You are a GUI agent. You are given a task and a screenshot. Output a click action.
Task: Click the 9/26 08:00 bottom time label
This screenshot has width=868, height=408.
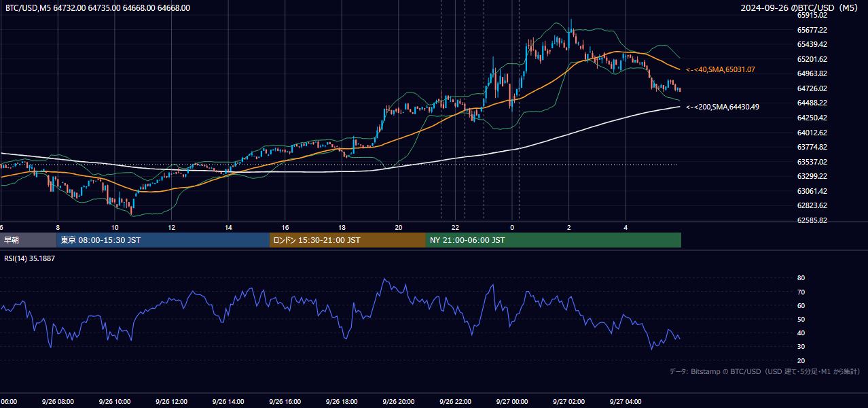[x=58, y=402]
